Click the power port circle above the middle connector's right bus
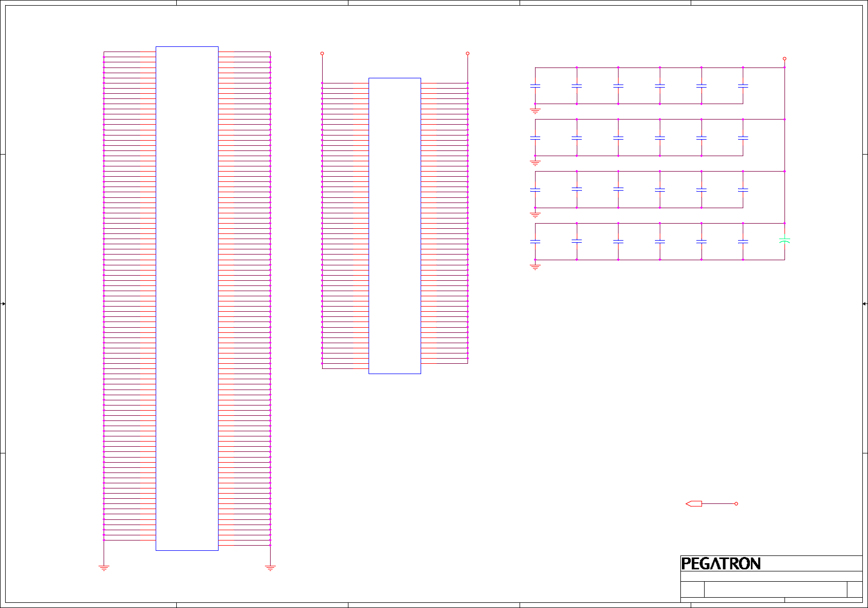The width and height of the screenshot is (868, 608). [x=468, y=53]
